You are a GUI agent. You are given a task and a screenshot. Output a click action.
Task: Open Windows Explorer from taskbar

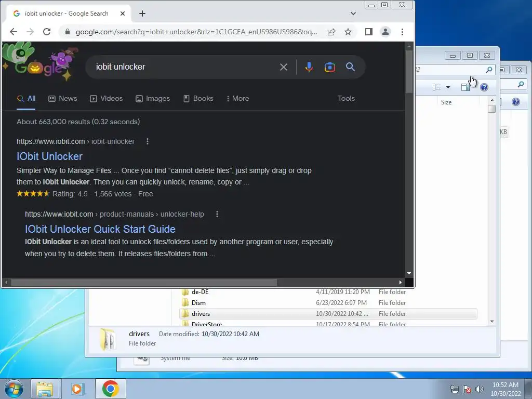pyautogui.click(x=45, y=389)
